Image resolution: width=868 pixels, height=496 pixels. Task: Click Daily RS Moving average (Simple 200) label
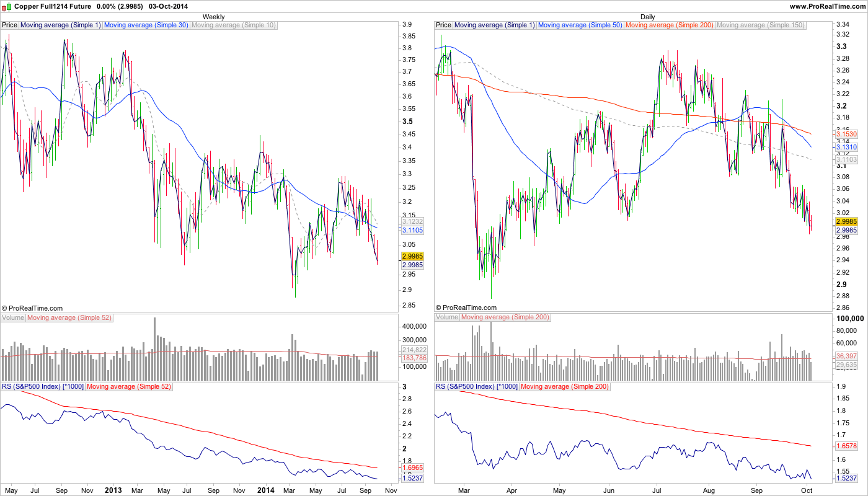(x=565, y=387)
